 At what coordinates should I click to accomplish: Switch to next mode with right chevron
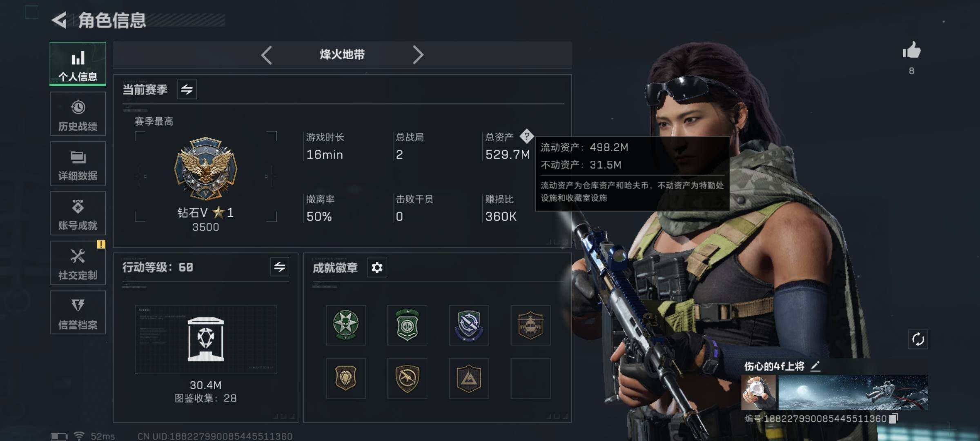pyautogui.click(x=418, y=55)
